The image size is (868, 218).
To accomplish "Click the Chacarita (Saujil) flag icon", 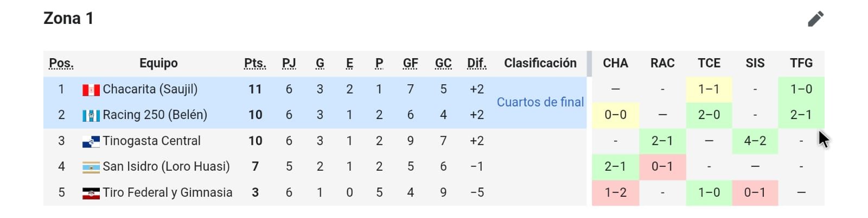I will (x=91, y=90).
